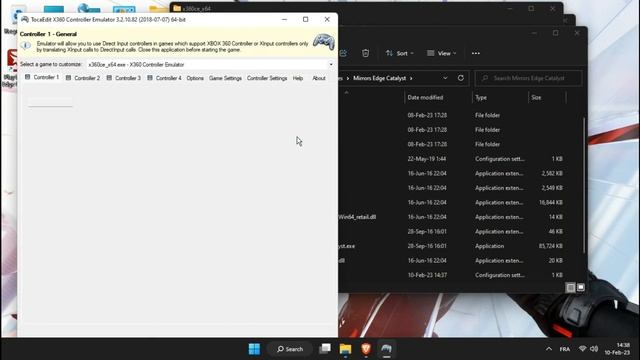Viewport: 640px width, 360px height.
Task: Open the Windows Start menu
Action: click(254, 349)
